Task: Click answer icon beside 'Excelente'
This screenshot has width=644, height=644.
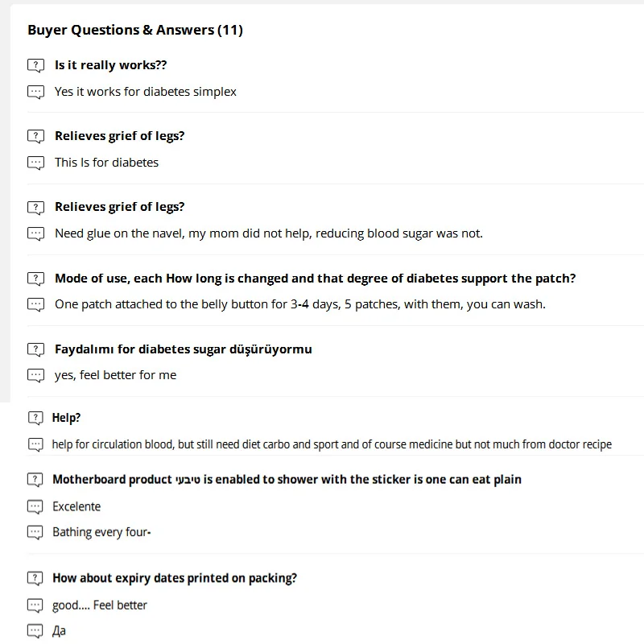Action: click(35, 506)
